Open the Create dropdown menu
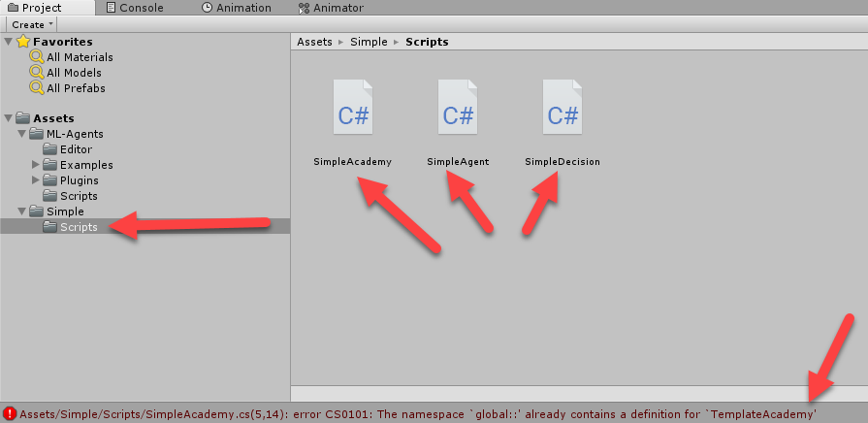 (32, 24)
